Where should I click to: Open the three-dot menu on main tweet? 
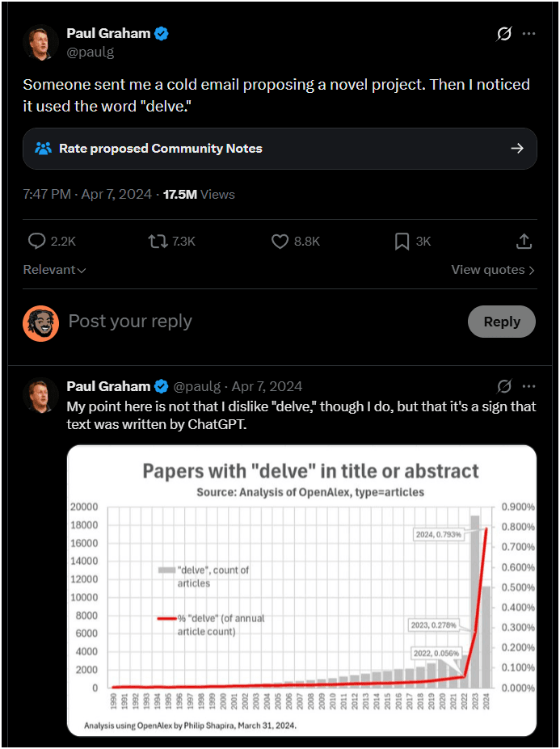(x=528, y=34)
